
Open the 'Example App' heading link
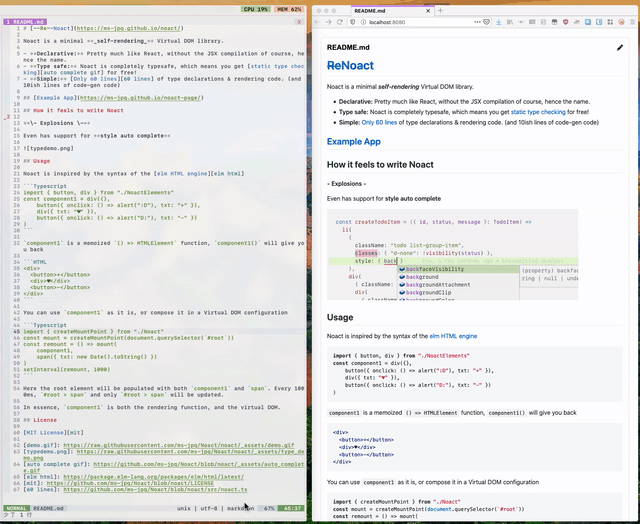353,142
